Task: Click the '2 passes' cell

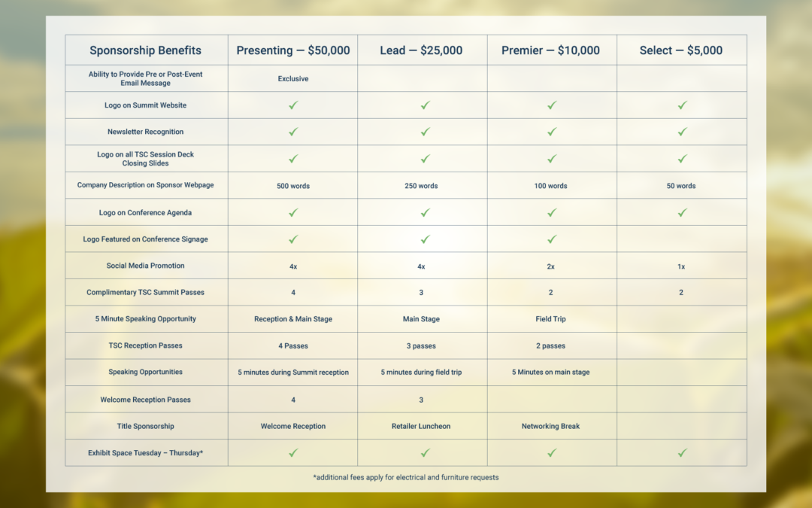Action: pyautogui.click(x=550, y=345)
